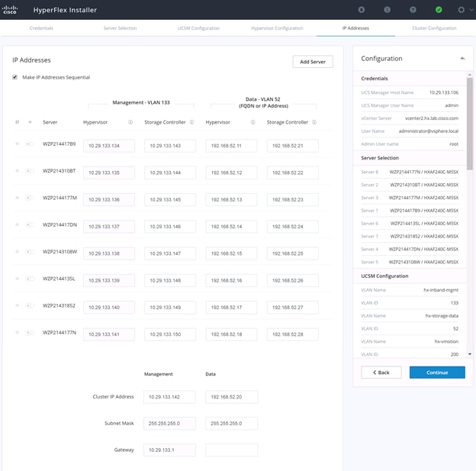Toggle the locator switch for WZP2144177N
Screen dimensions: 476x471
click(x=30, y=332)
